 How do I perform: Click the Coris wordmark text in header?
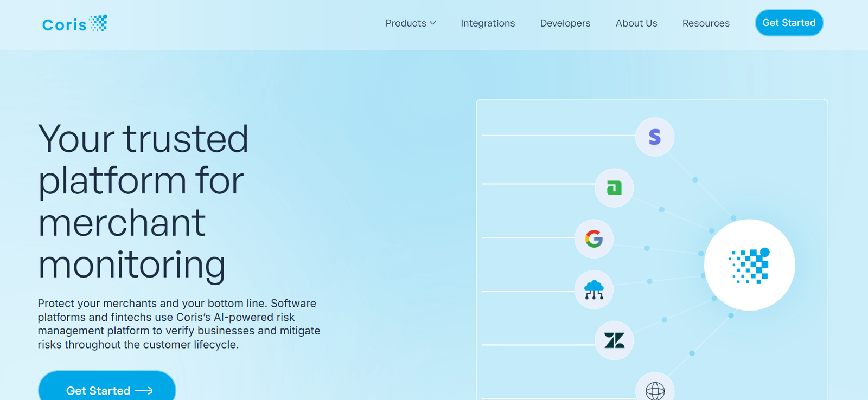pyautogui.click(x=64, y=25)
